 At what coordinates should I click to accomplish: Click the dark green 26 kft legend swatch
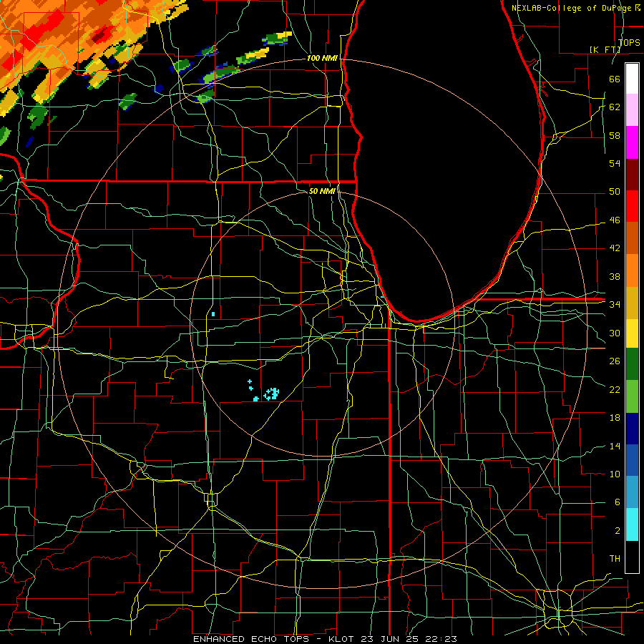tap(632, 364)
